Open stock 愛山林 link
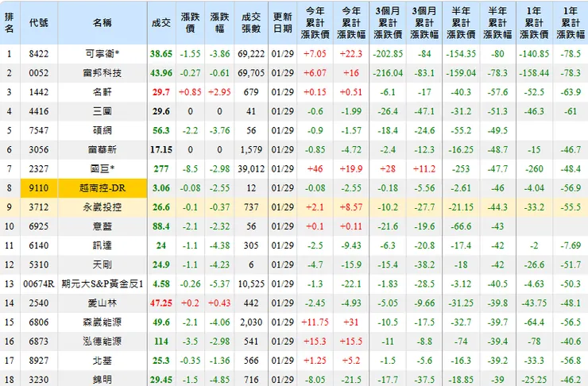Image resolution: width=588 pixels, height=386 pixels. (x=102, y=303)
